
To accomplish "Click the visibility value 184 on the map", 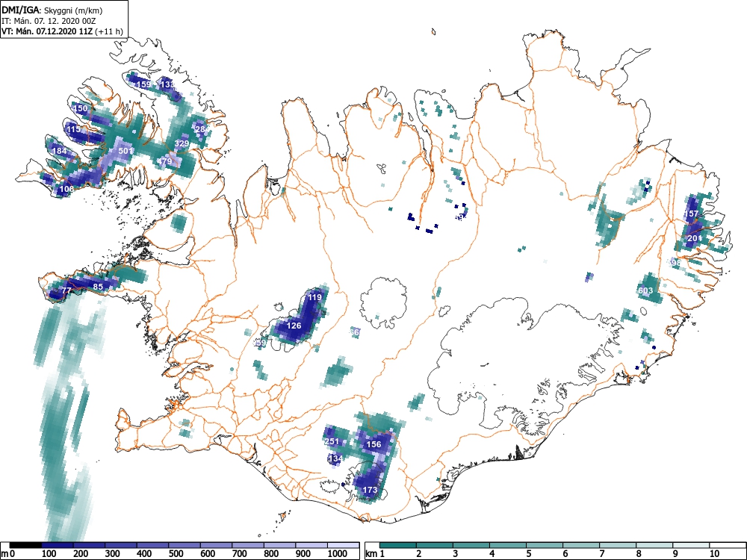I will tap(60, 151).
